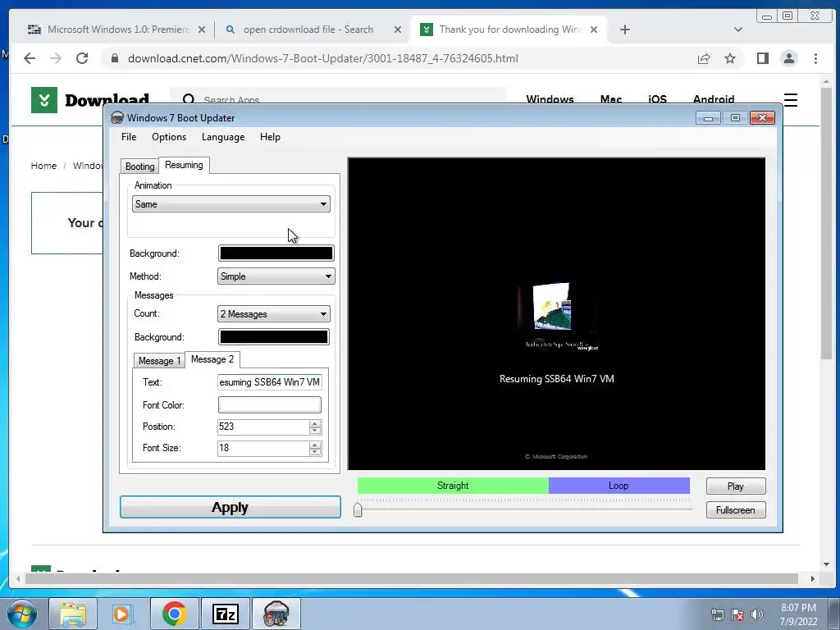Open the Method dropdown set to Simple

point(276,276)
